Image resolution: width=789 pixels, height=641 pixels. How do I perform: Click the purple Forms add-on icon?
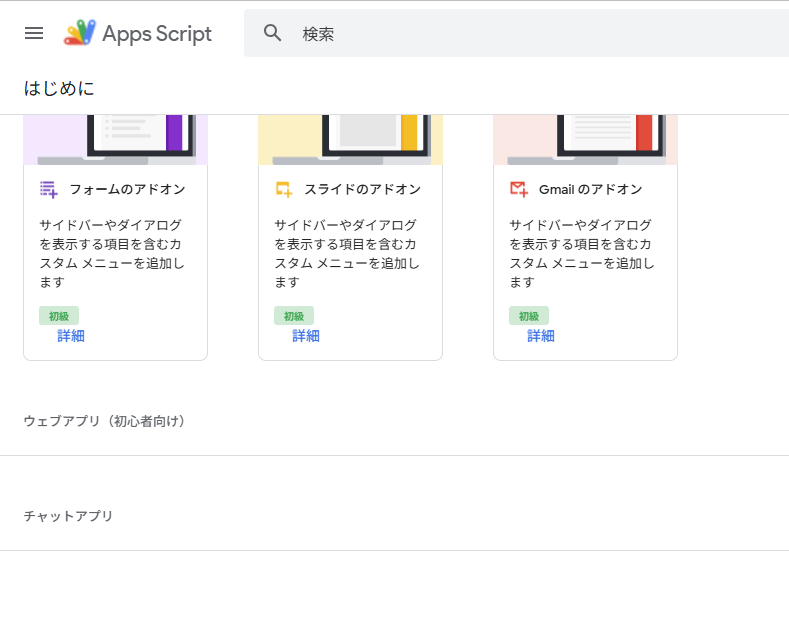pyautogui.click(x=48, y=189)
